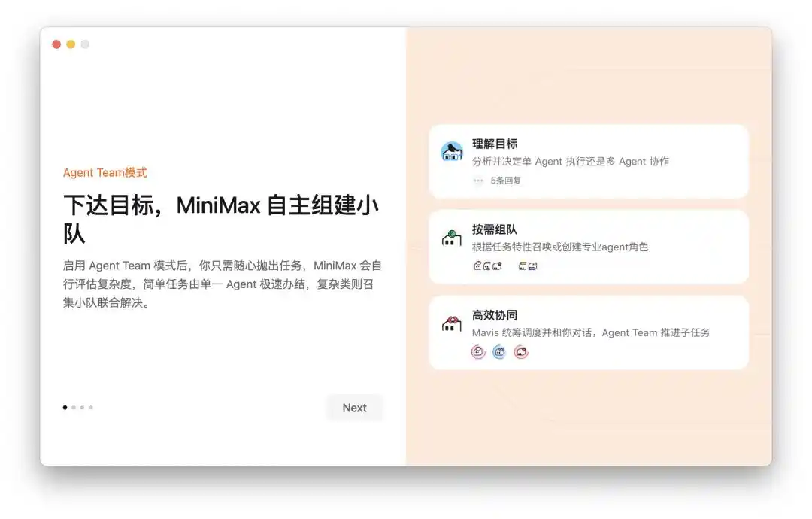Jump to the second onboarding page dot
Viewport: 812px width, 519px height.
(74, 407)
